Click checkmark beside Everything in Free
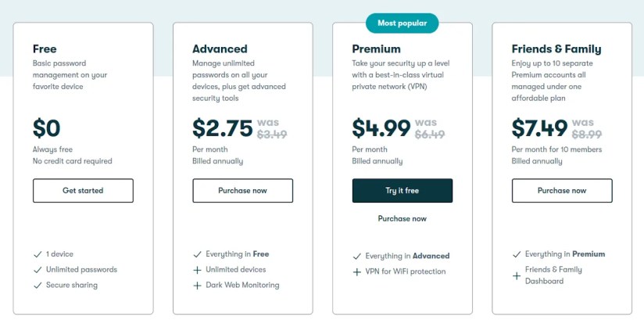 pos(197,254)
